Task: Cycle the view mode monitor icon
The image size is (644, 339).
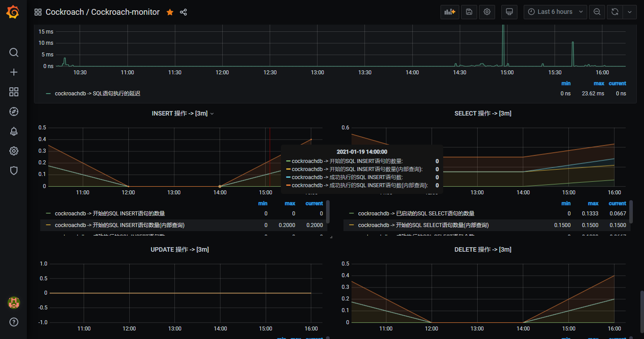Action: click(509, 12)
